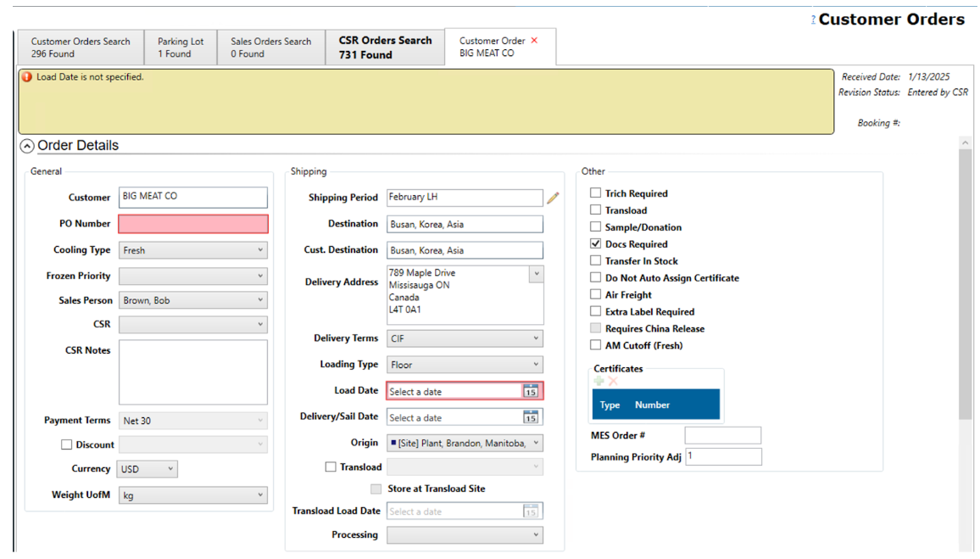The image size is (980, 559).
Task: Check the Air Freight option
Action: 596,294
